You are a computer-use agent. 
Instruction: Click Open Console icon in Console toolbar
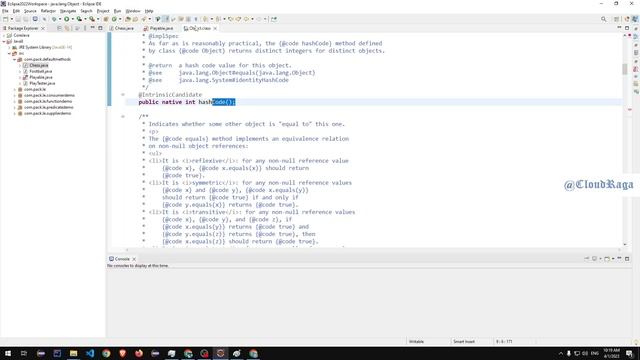point(607,259)
